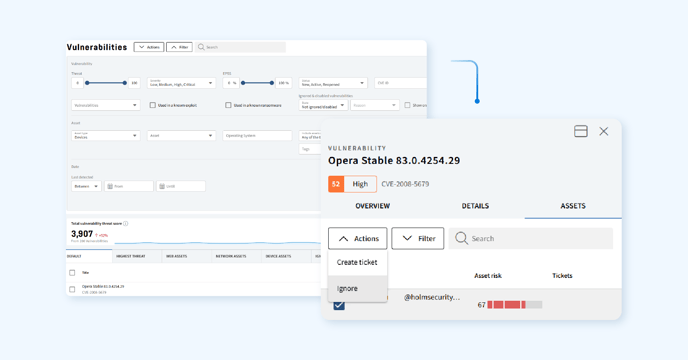Click 'Opera Stable 83.0.4254.29' title in the table
688x360 pixels.
(103, 287)
